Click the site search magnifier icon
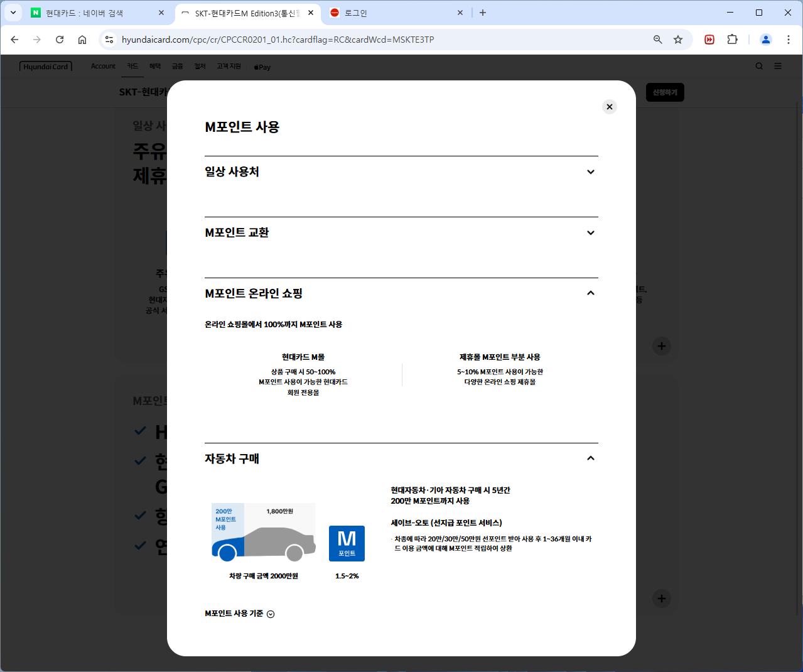Viewport: 803px width, 672px height. click(x=759, y=66)
